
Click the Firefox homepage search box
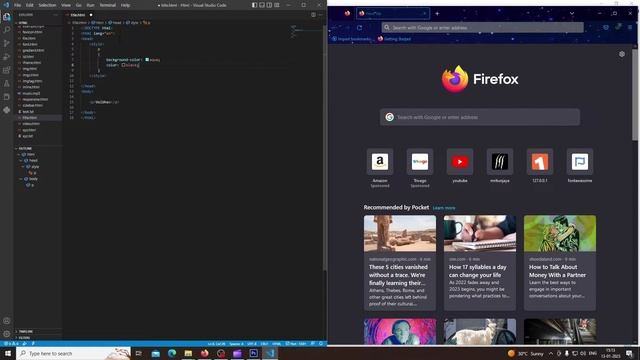480,117
